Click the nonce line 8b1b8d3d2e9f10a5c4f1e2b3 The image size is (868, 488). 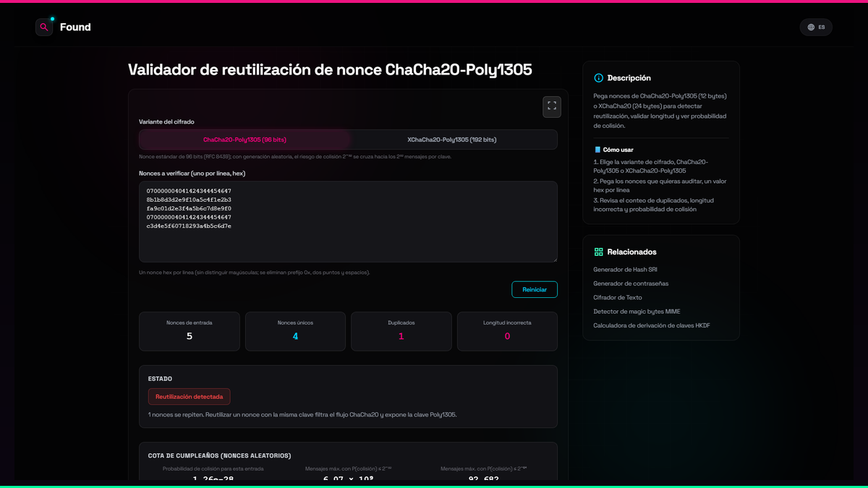(x=189, y=200)
